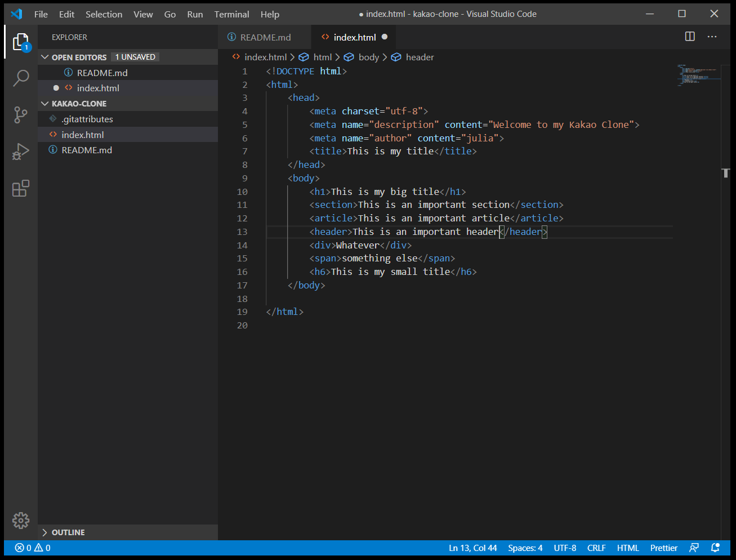Click the 1 UNSAVED badge

click(135, 57)
